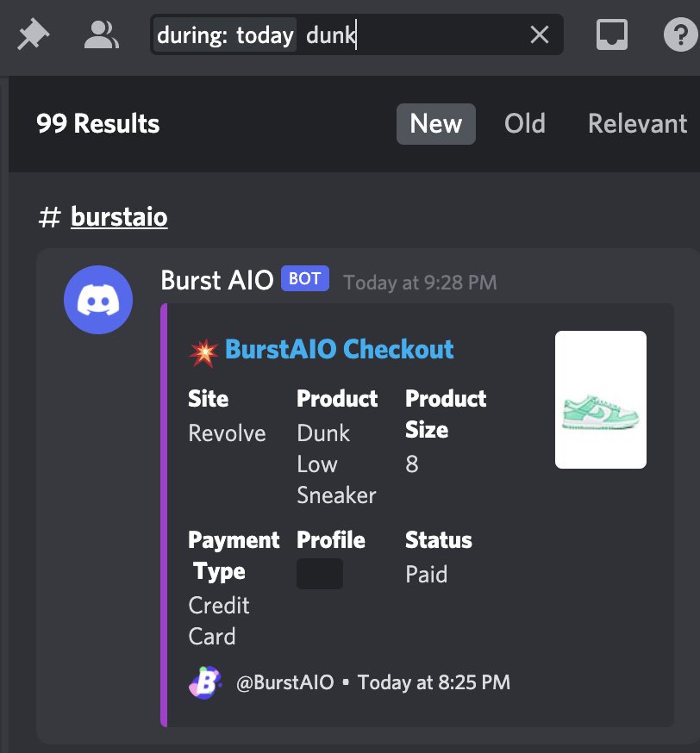Viewport: 700px width, 753px height.
Task: Click the 'Today at 9:28 PM' timestamp
Action: tap(420, 283)
